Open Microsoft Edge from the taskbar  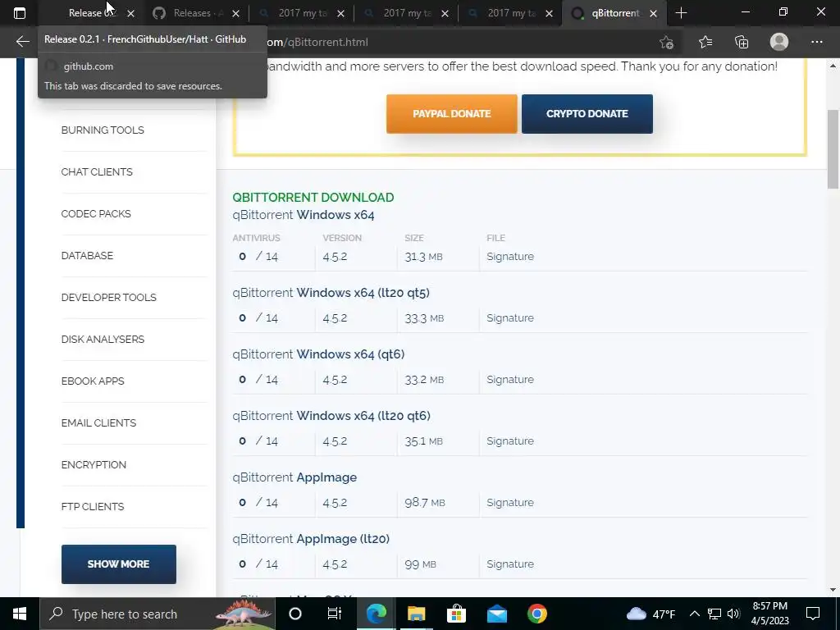click(376, 614)
